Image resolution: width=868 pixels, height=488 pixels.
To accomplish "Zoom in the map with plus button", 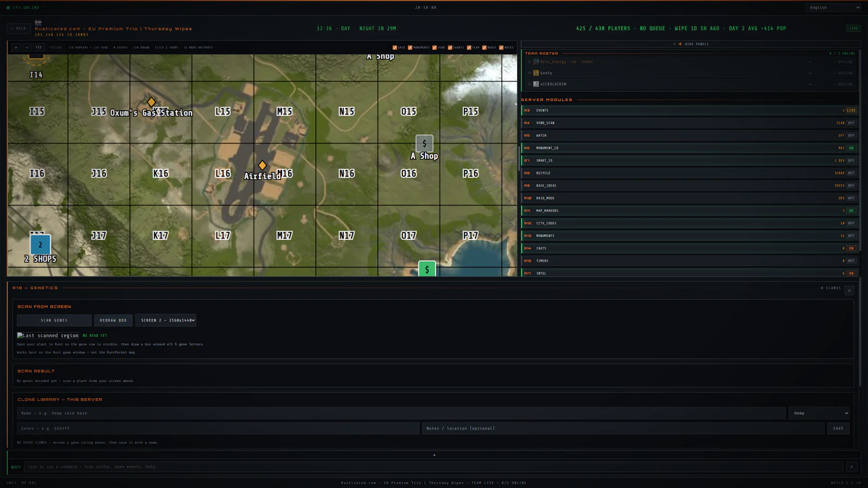I will [x=16, y=47].
